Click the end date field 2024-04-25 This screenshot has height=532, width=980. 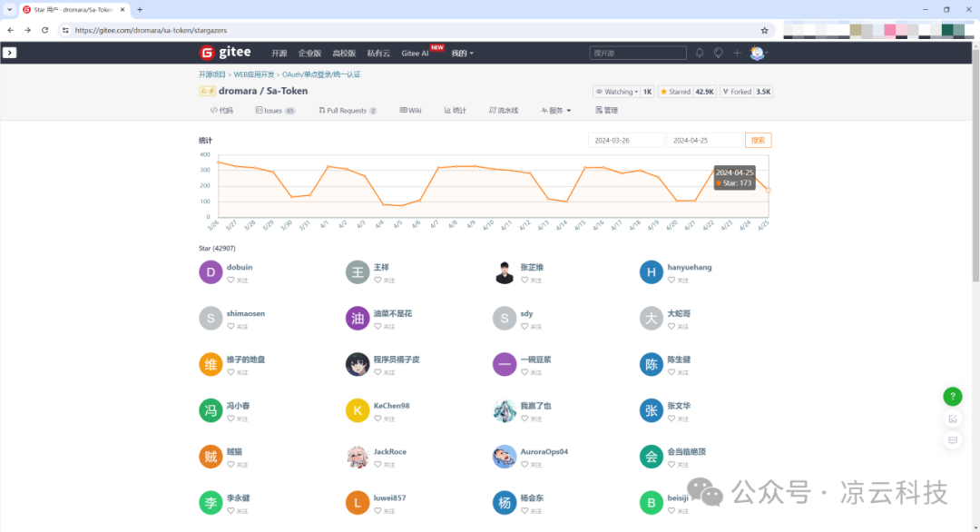pos(704,140)
